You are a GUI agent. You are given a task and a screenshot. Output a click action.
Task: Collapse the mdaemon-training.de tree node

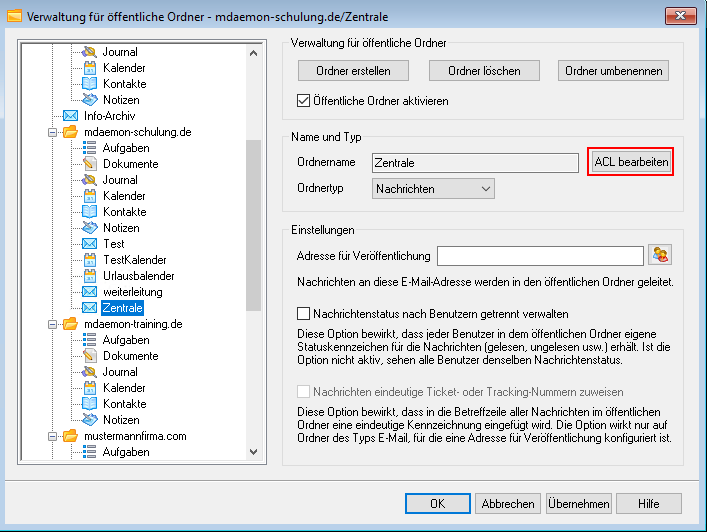pos(52,324)
